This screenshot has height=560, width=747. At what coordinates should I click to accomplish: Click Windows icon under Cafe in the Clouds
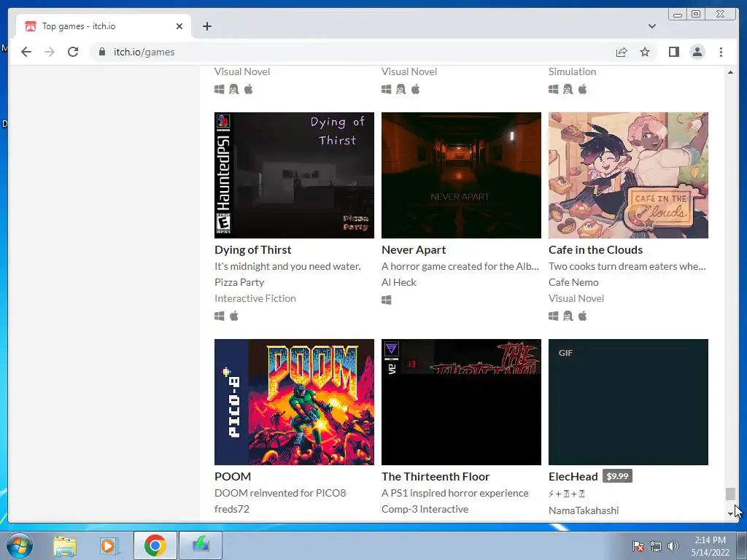pos(553,316)
